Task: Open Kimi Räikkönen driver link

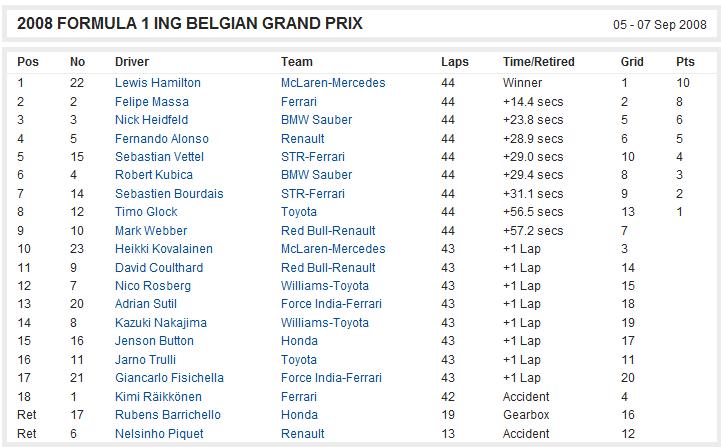Action: pos(158,396)
